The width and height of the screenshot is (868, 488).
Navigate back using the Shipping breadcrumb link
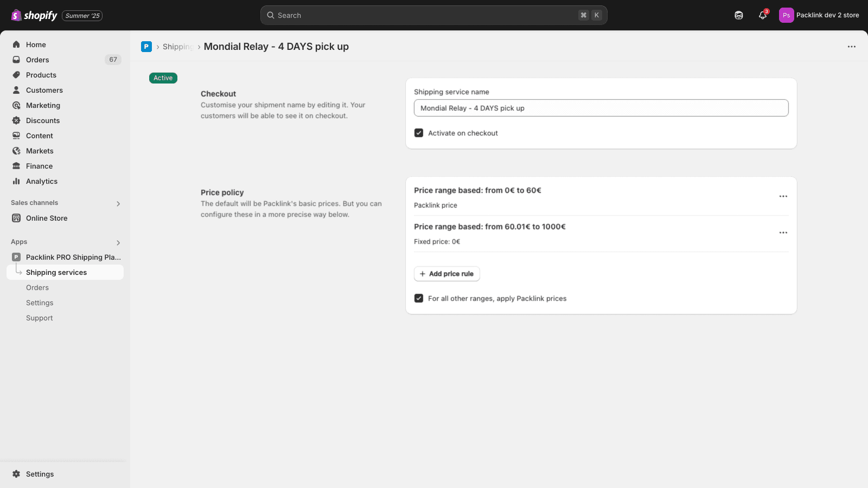coord(178,47)
